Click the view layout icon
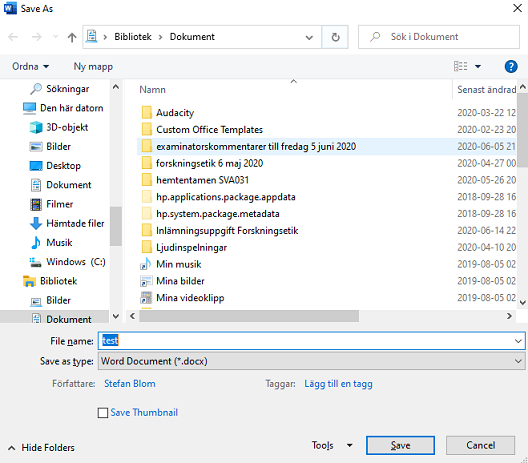528x463 pixels. click(460, 66)
